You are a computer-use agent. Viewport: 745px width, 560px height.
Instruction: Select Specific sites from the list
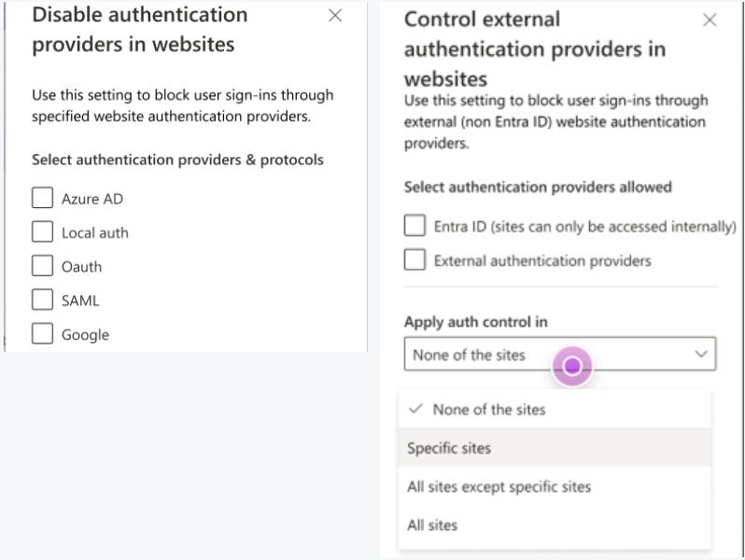point(449,448)
